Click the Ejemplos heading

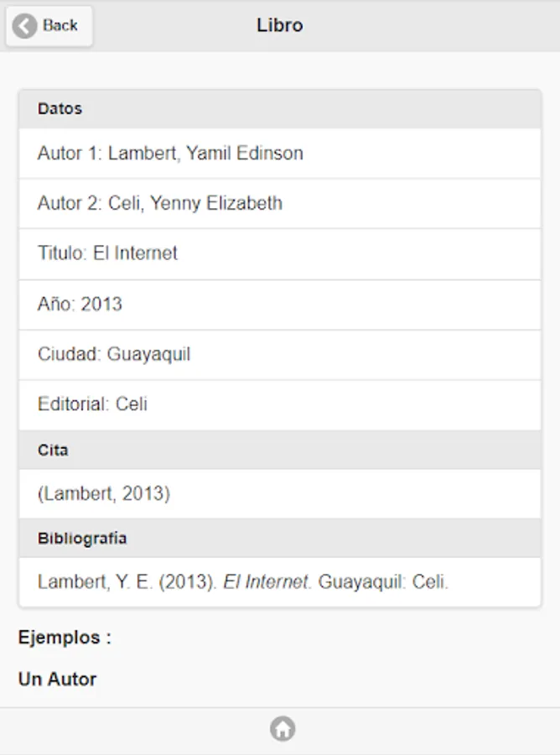[65, 638]
